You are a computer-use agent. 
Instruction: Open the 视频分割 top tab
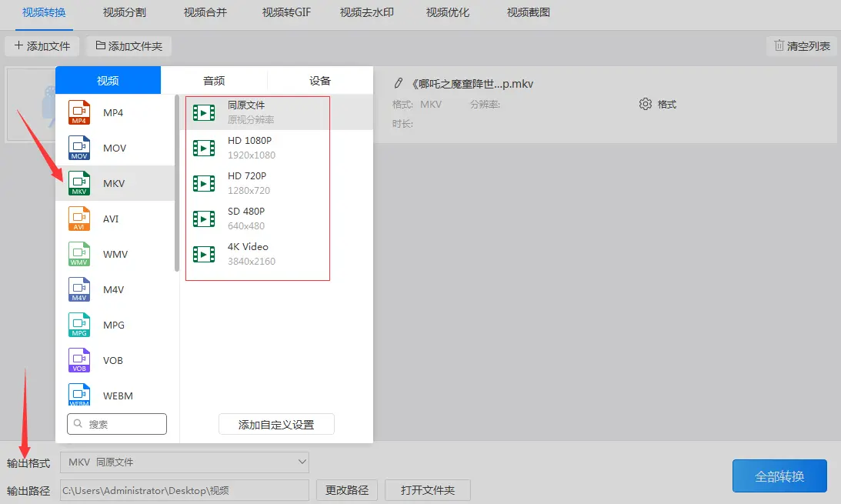(125, 12)
